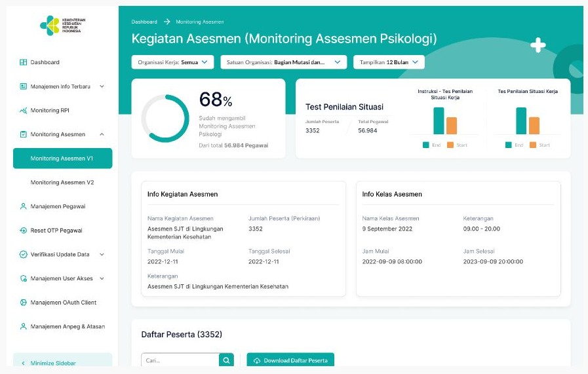Image resolution: width=588 pixels, height=374 pixels.
Task: Click the Minimize Sidebar left chevron icon
Action: click(x=23, y=363)
